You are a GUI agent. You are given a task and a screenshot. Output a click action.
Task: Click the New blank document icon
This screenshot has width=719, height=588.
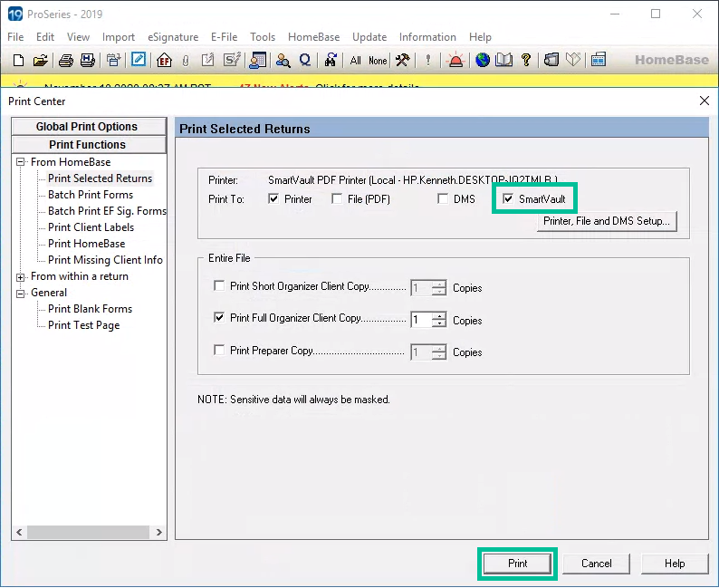(x=18, y=60)
